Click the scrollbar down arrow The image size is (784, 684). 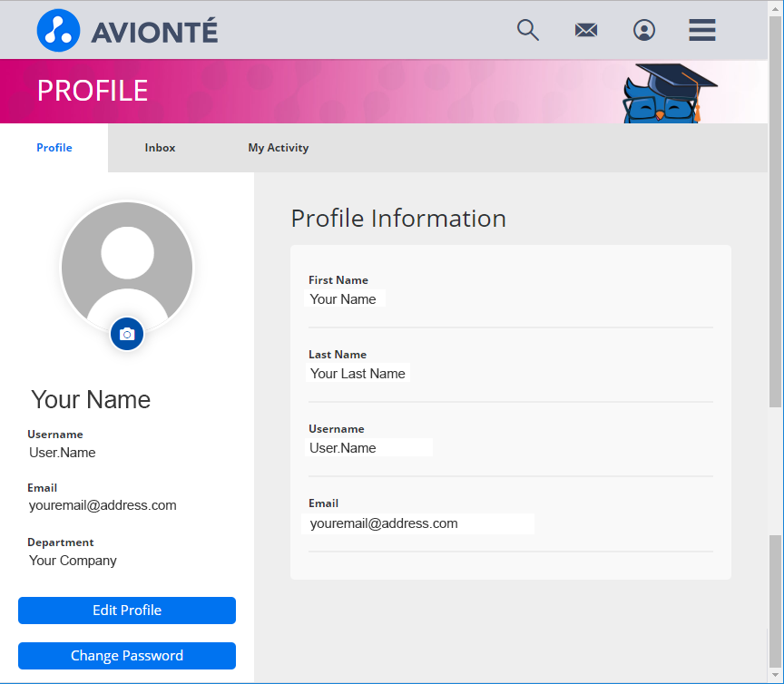(x=776, y=676)
